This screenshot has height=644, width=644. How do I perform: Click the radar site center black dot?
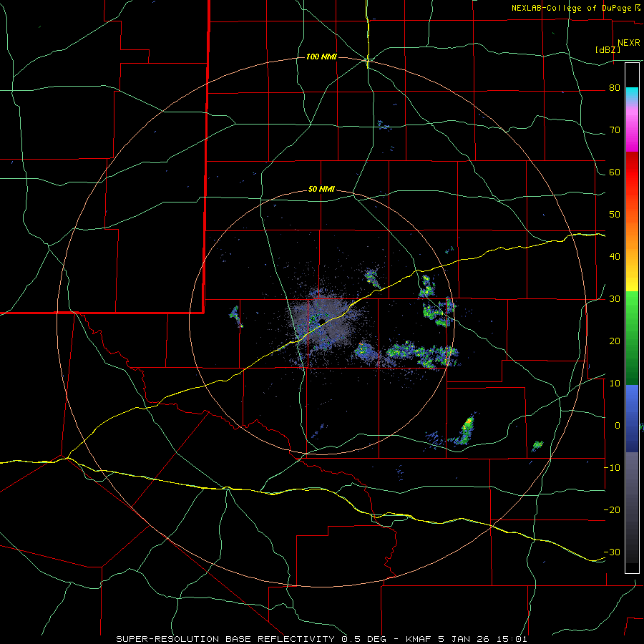pos(323,321)
